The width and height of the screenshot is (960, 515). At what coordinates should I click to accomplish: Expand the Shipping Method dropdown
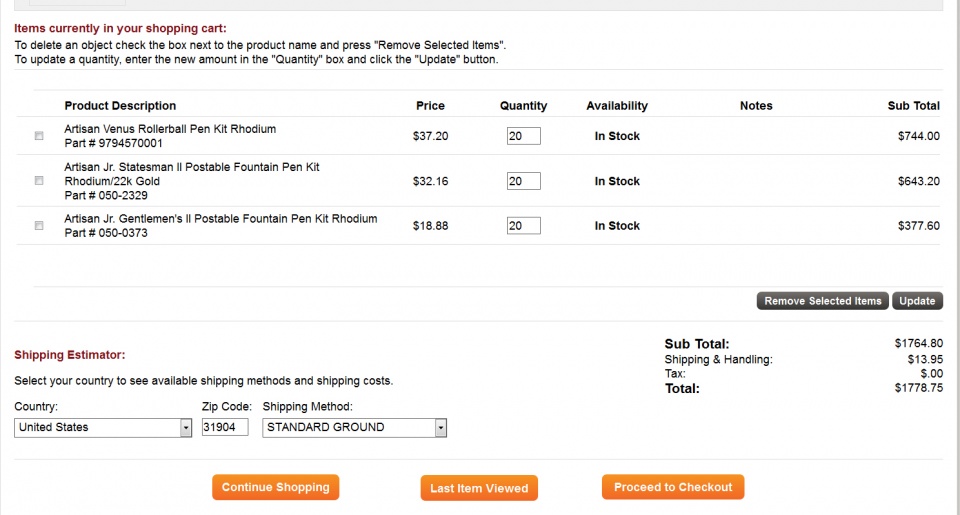(354, 428)
